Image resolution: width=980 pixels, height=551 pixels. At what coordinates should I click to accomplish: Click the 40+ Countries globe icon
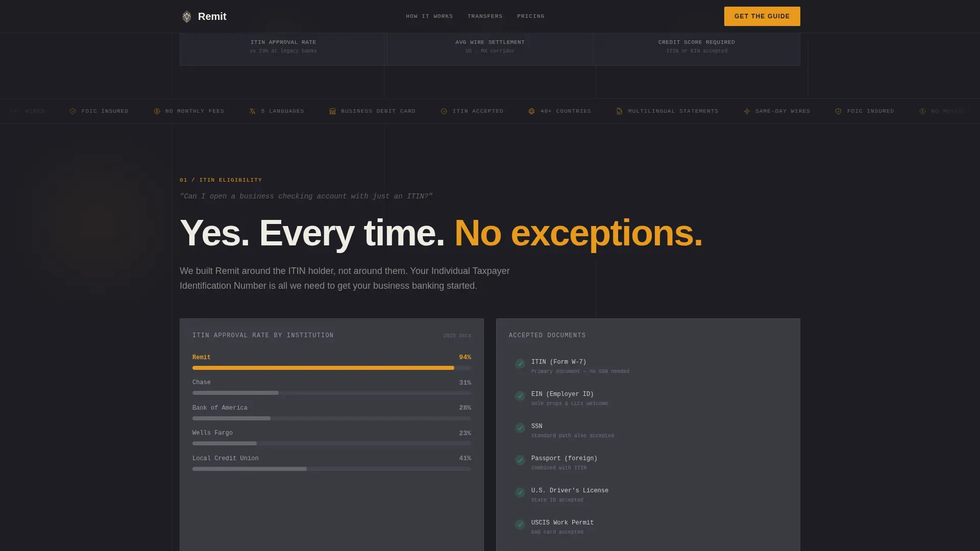coord(532,111)
